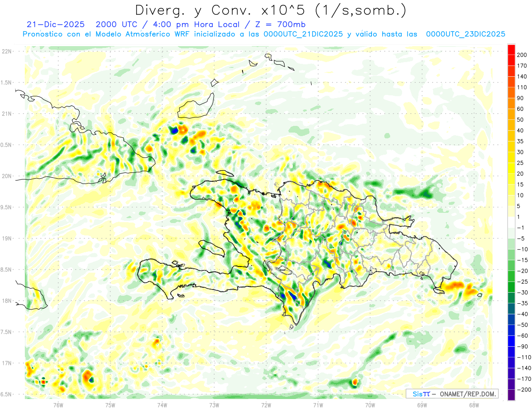Click the initialization time '0000UTC_21DIC2025'
Screen dimensions: 532x411
point(303,34)
